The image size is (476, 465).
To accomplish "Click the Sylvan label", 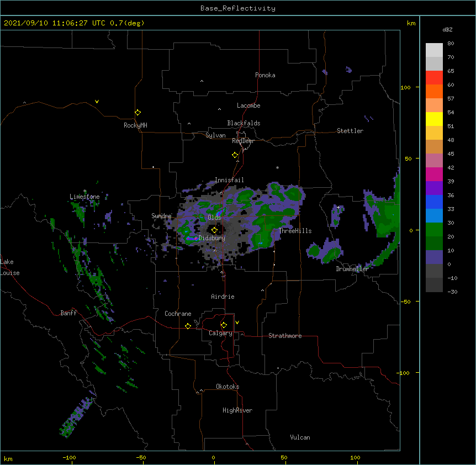I will pyautogui.click(x=215, y=135).
